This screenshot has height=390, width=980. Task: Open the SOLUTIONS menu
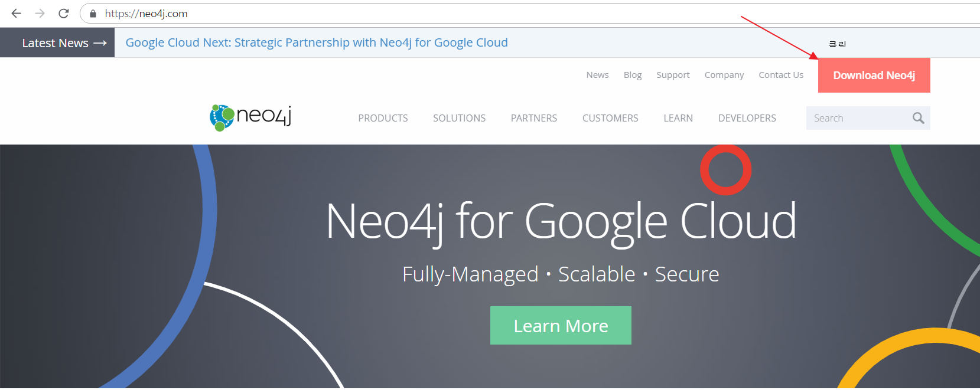point(459,118)
